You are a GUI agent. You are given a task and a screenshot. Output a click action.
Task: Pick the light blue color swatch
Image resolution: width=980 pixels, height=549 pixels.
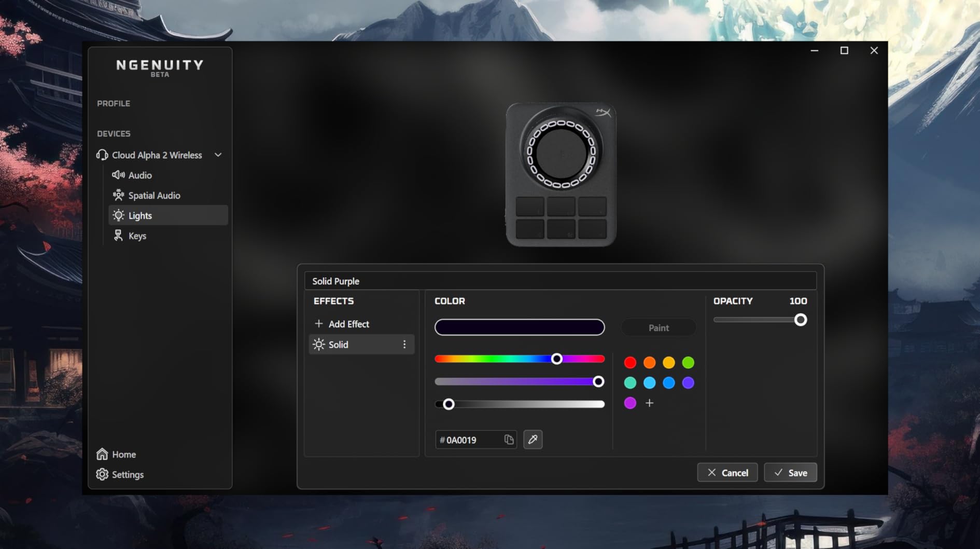(649, 382)
